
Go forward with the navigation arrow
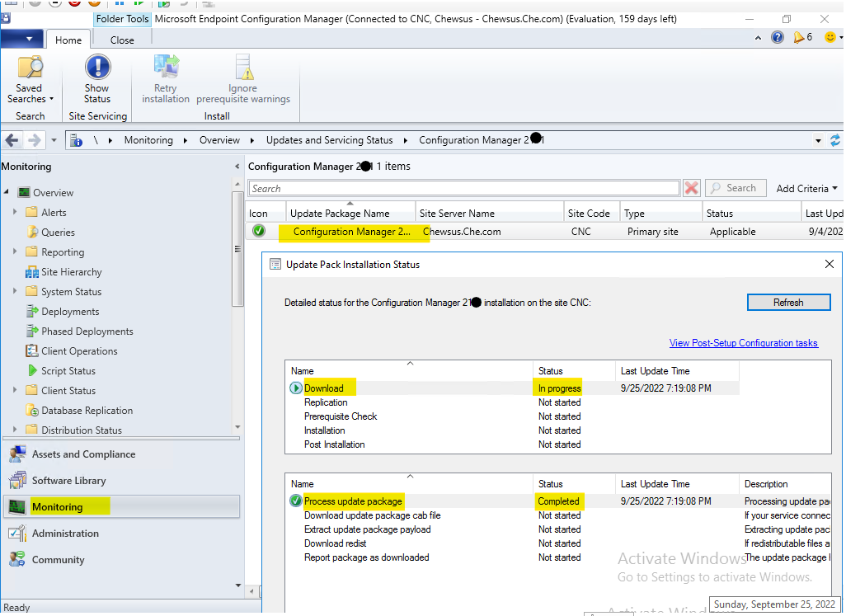34,140
